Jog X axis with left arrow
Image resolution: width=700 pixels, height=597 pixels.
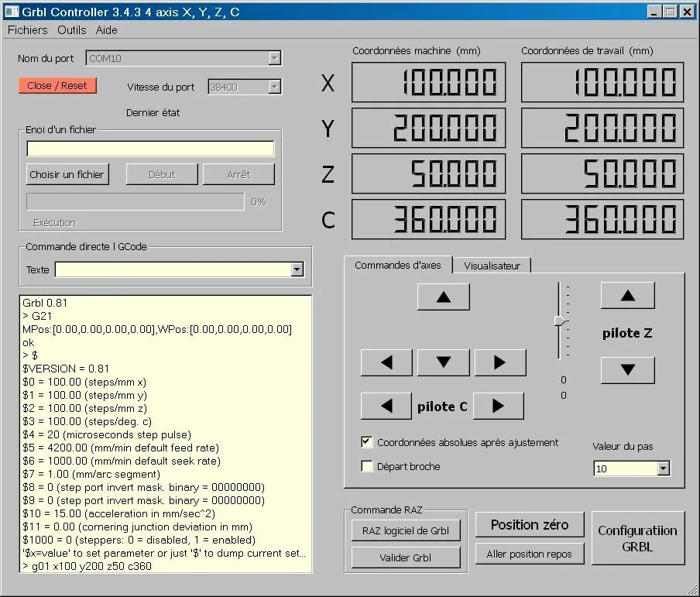pos(386,362)
